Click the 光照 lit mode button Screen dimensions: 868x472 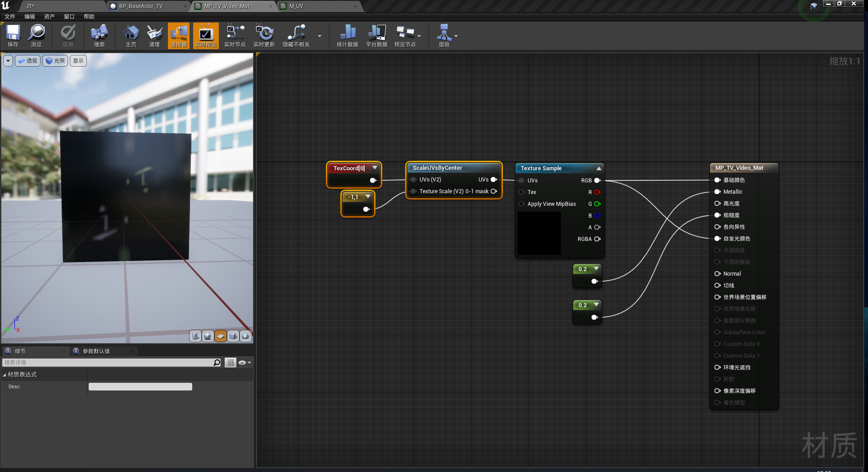(55, 61)
